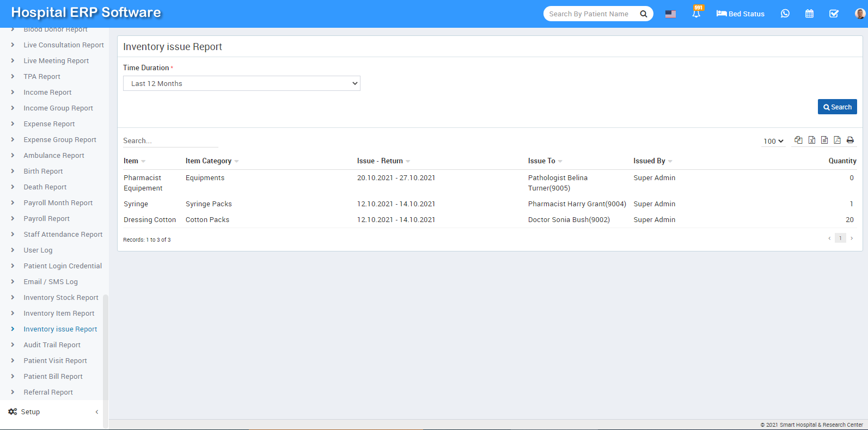Open the calendar icon in header

point(809,14)
